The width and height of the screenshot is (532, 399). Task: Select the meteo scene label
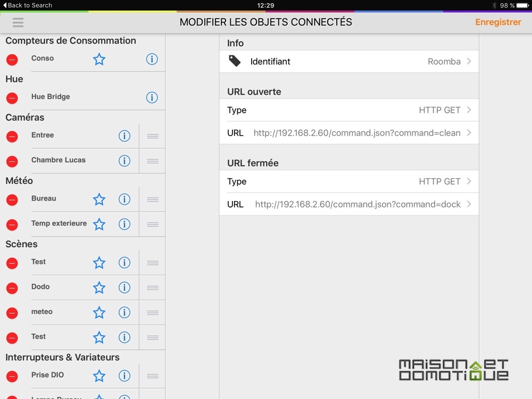tap(41, 311)
